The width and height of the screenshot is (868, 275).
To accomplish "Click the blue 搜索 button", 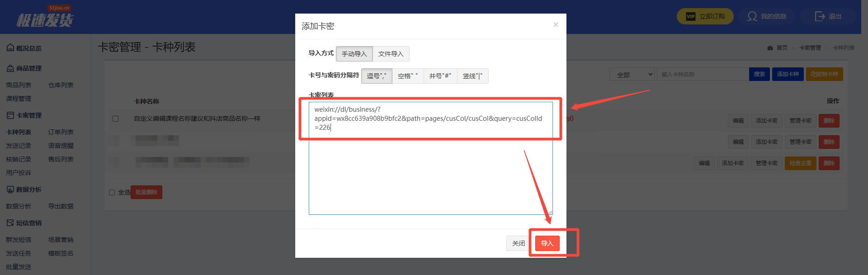I will (x=759, y=74).
